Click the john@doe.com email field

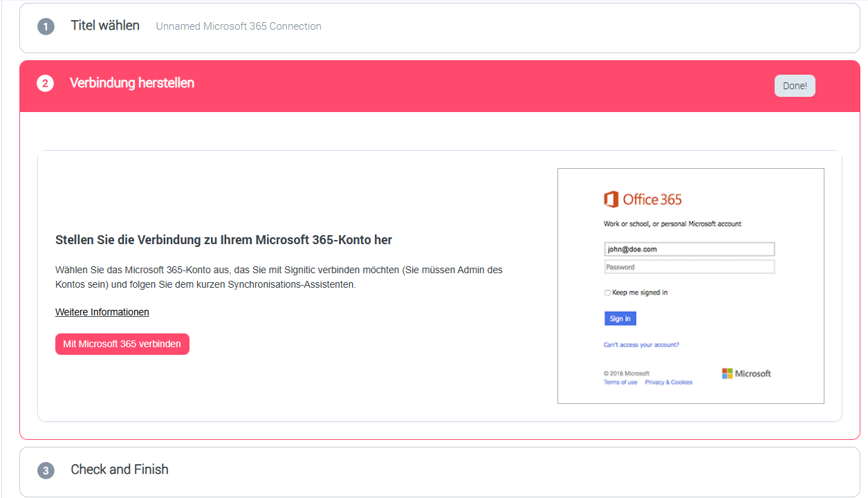[689, 249]
